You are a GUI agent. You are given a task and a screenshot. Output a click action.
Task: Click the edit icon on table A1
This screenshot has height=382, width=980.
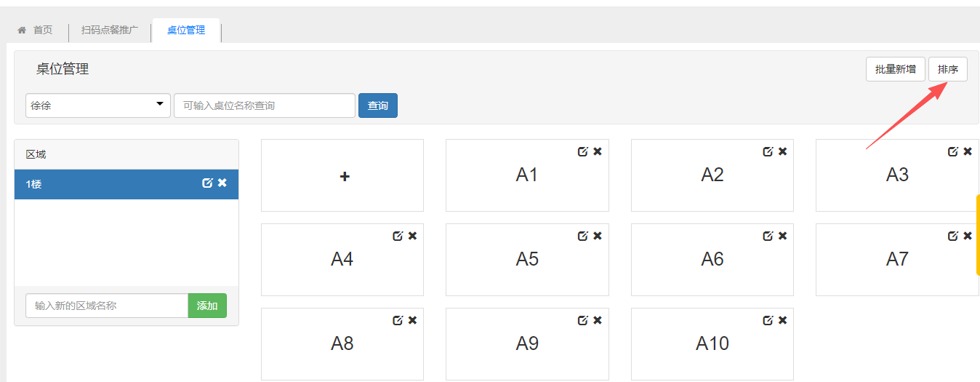tap(582, 151)
